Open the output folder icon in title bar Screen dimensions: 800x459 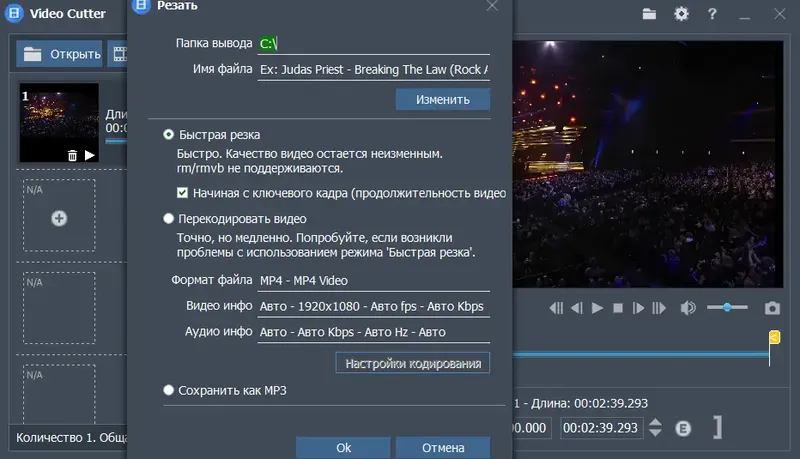649,14
